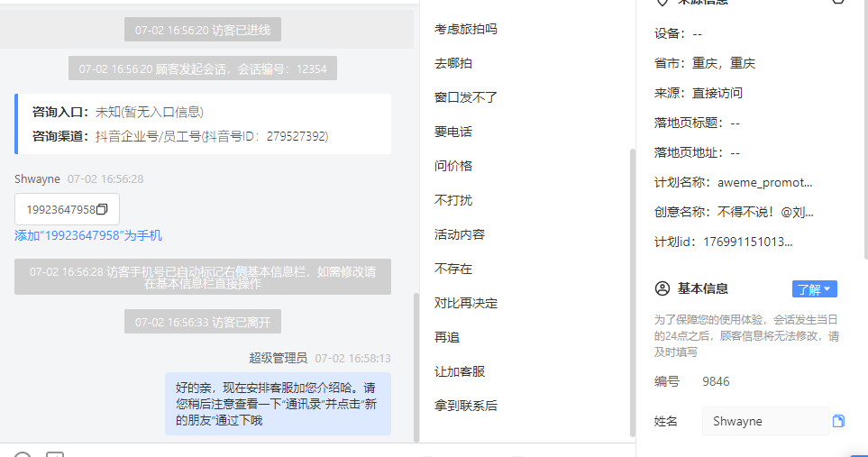
Task: Select quick reply 让加客服
Action: [x=460, y=371]
